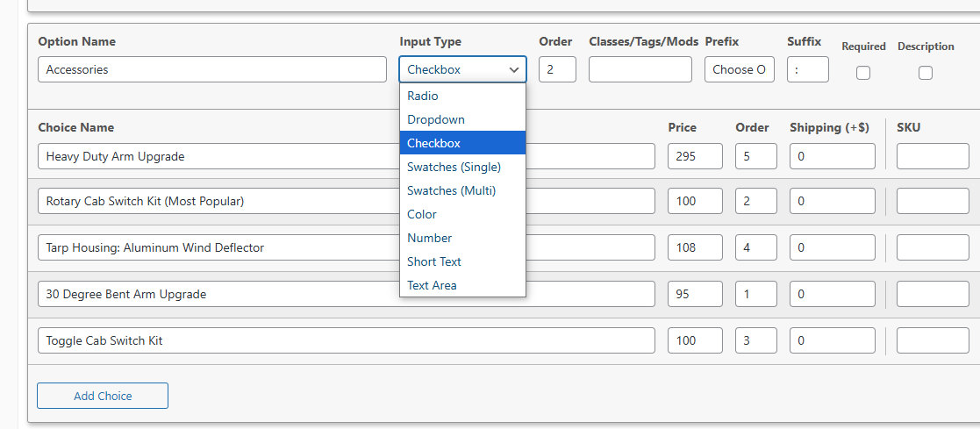
Task: Click the Toggle Cab Switch Kit price field
Action: 695,340
